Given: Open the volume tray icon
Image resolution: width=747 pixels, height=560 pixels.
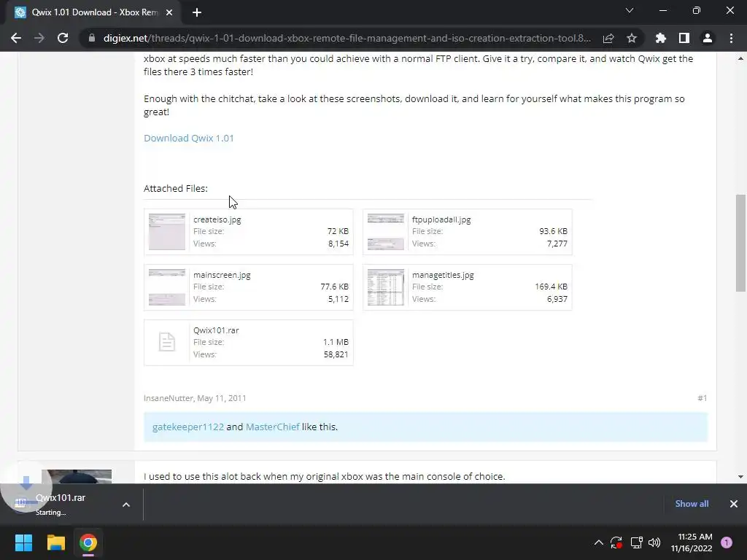Looking at the screenshot, I should (654, 542).
